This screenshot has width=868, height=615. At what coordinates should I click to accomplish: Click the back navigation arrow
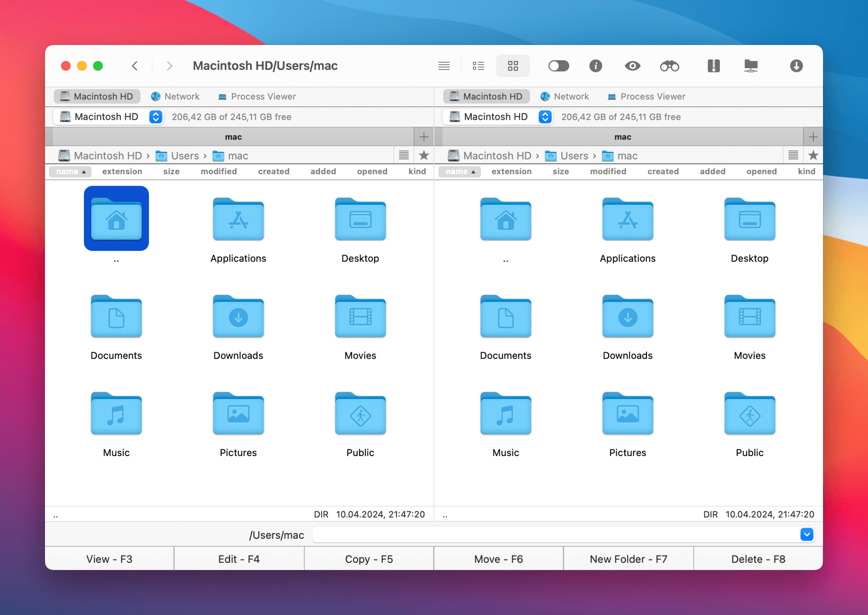pyautogui.click(x=135, y=66)
